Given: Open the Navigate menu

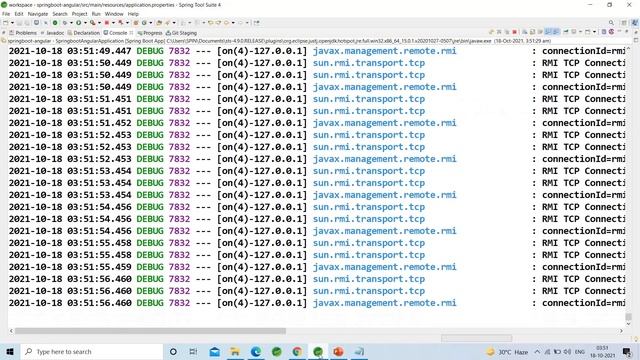Looking at the screenshot, I should (x=38, y=14).
